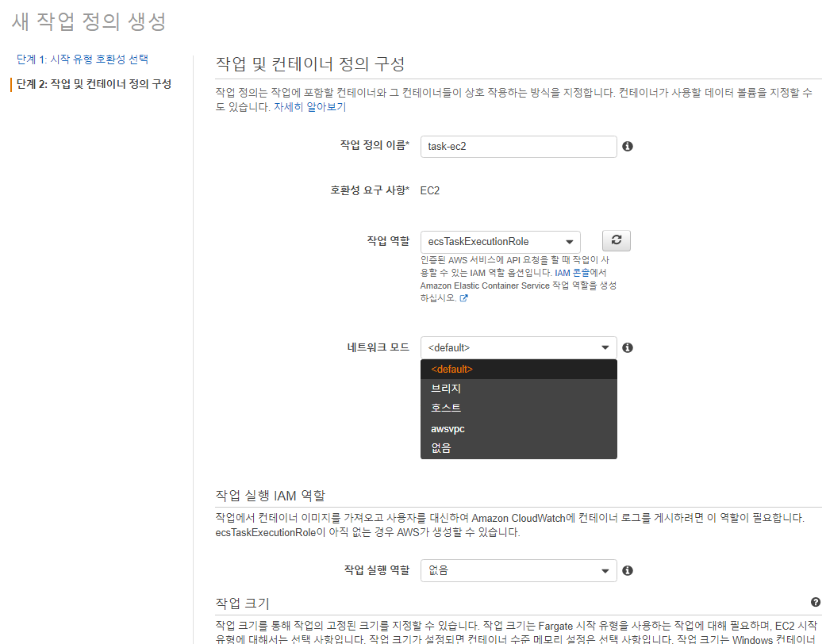826x644 pixels.
Task: Open the 자세히 알아보기 link
Action: (x=309, y=107)
